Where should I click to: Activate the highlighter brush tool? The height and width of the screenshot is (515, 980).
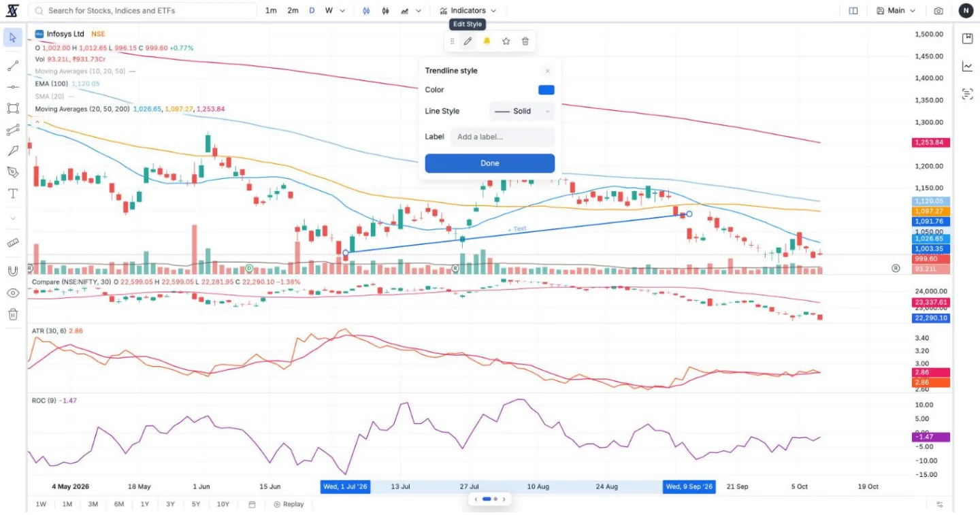(x=12, y=151)
